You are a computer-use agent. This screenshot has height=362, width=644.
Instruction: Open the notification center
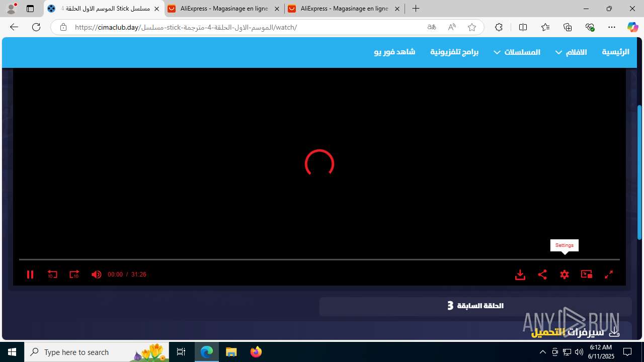click(x=627, y=352)
